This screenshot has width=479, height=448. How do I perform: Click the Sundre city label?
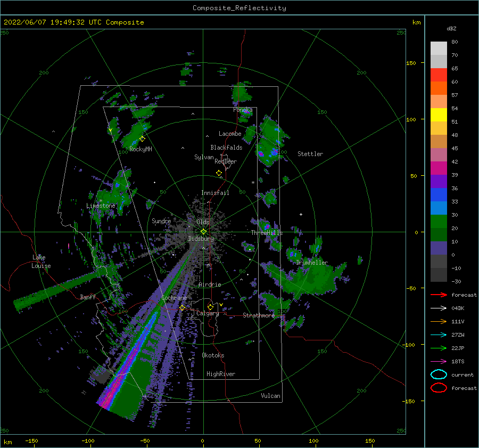(x=161, y=221)
